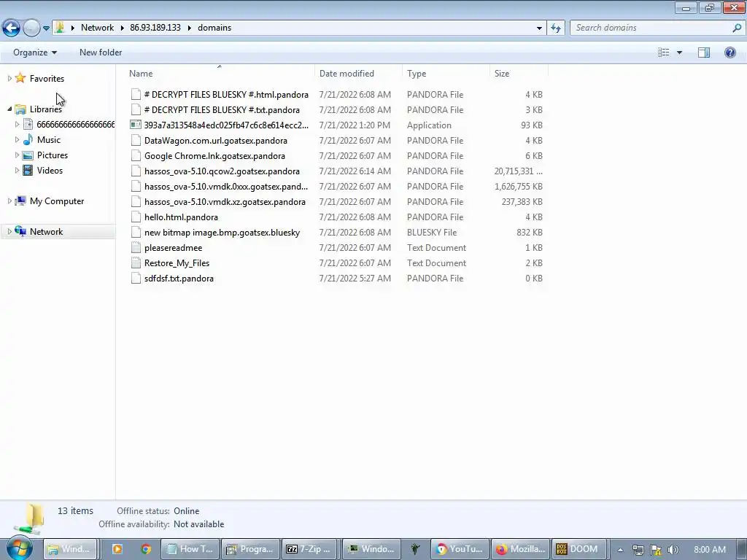Expand the Music library node
The width and height of the screenshot is (747, 560).
coord(18,140)
